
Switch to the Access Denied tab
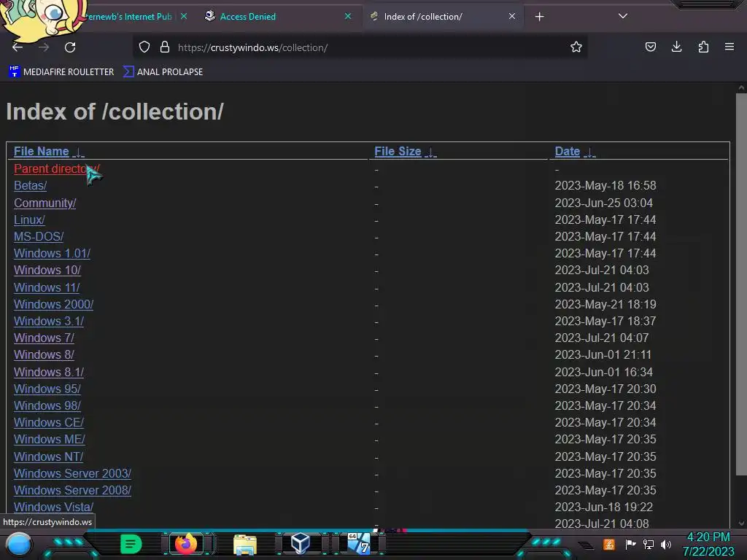tap(278, 17)
